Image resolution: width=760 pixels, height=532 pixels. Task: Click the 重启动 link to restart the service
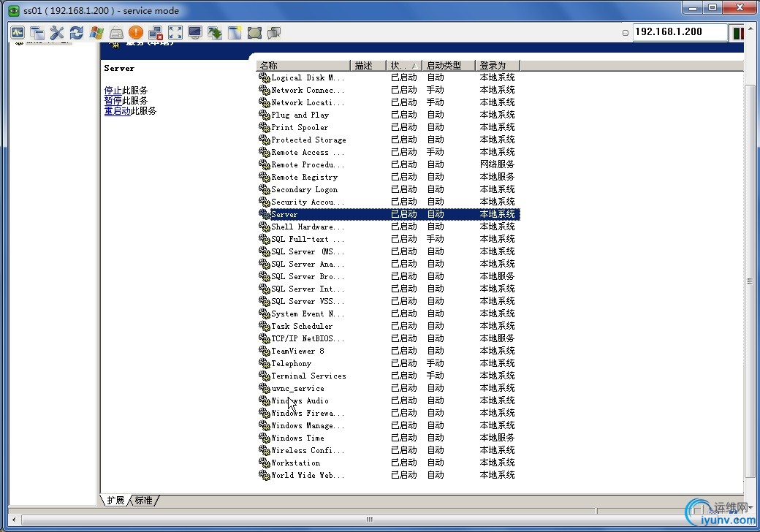[118, 111]
